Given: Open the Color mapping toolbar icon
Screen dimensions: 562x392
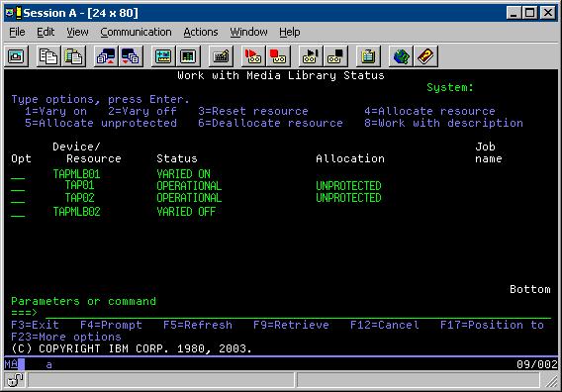Looking at the screenshot, I should pyautogui.click(x=188, y=56).
